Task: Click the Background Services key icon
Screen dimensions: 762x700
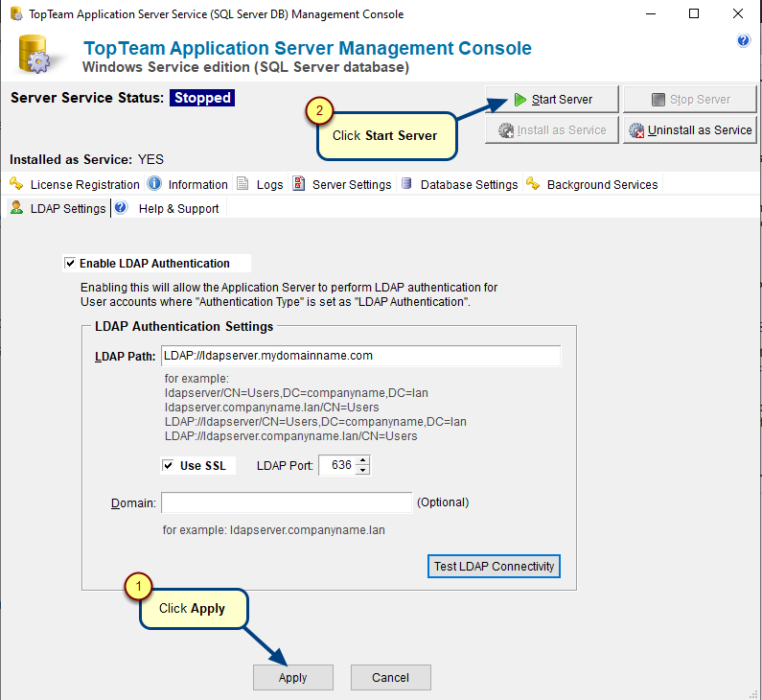Action: (x=533, y=184)
